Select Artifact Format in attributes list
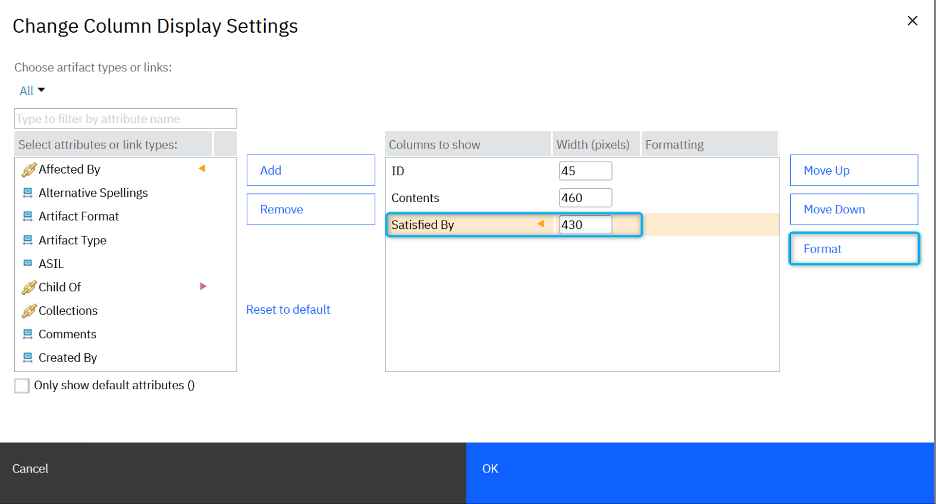This screenshot has height=504, width=936. pos(125,216)
